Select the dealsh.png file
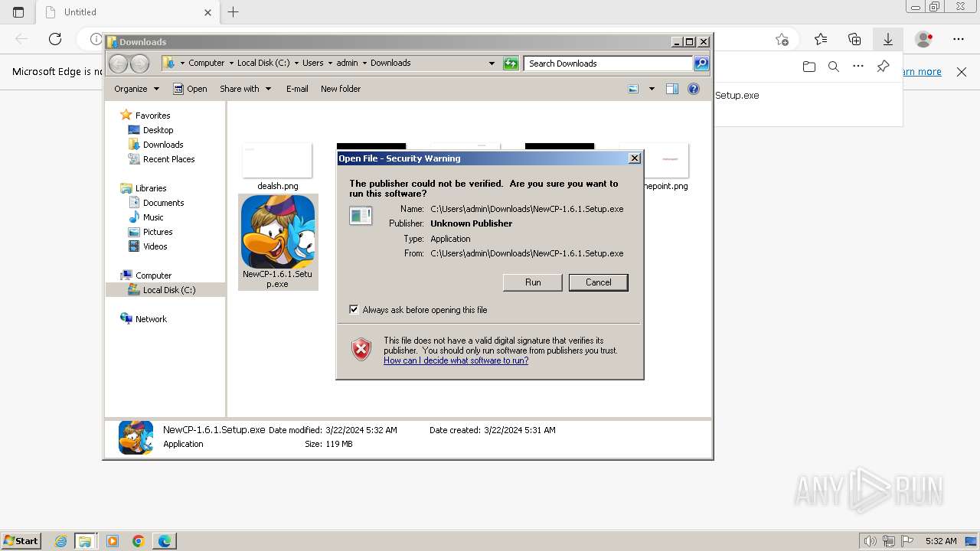This screenshot has height=551, width=980. tap(277, 167)
